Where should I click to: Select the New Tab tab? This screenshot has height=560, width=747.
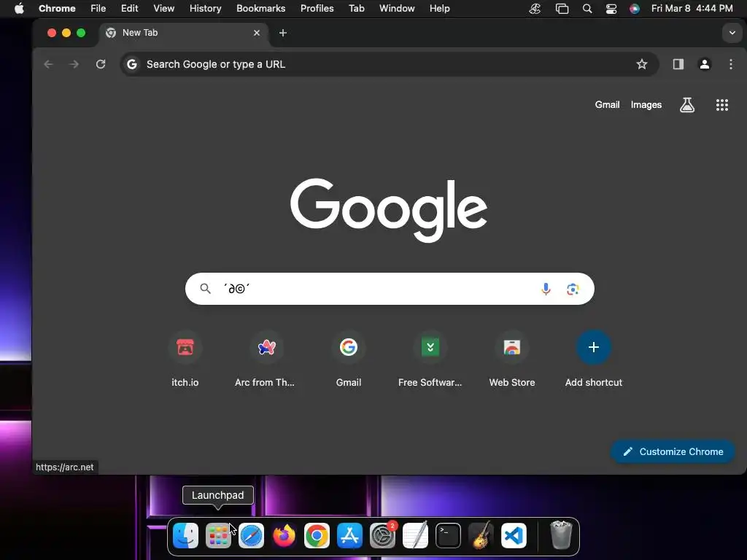[x=184, y=33]
